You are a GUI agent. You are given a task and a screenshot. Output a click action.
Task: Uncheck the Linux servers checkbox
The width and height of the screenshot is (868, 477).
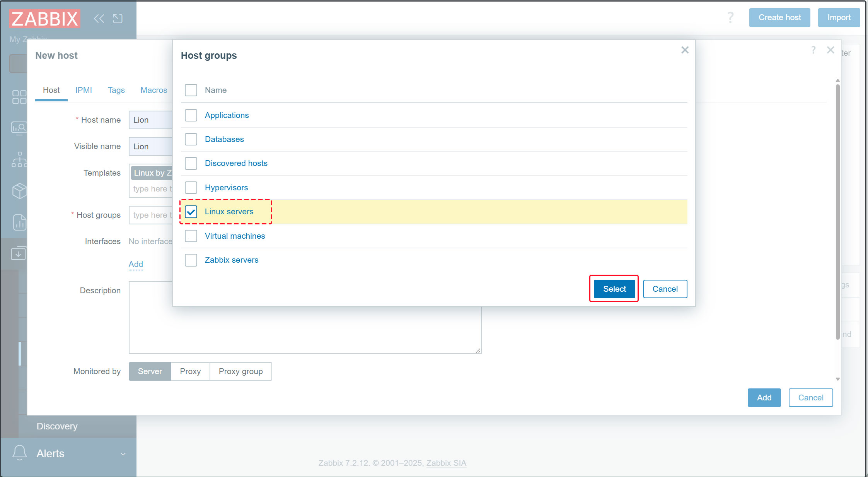click(191, 212)
